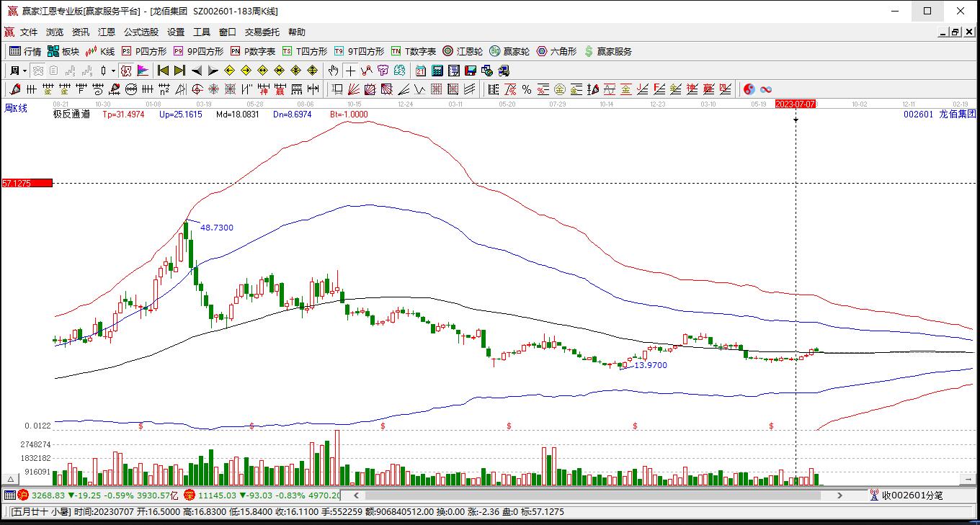This screenshot has height=525, width=980.
Task: Expand the indicator panel up-triangle
Action: pos(11,479)
